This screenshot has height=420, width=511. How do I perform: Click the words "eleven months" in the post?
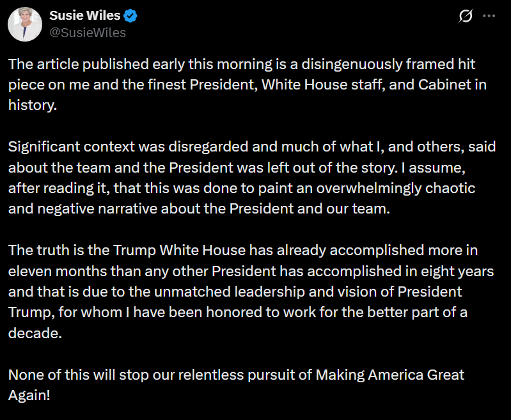coord(49,270)
